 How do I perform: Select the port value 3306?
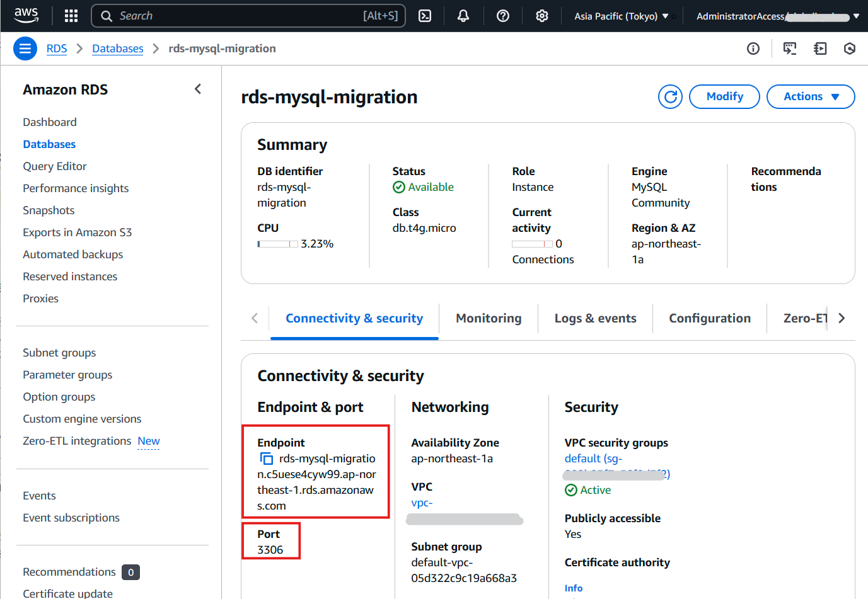tap(270, 550)
